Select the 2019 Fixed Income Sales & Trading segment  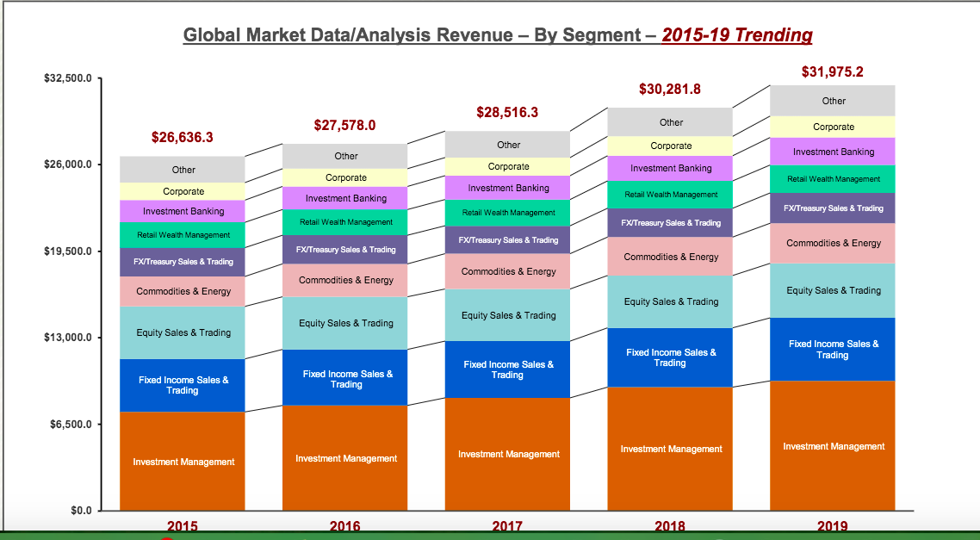[833, 350]
